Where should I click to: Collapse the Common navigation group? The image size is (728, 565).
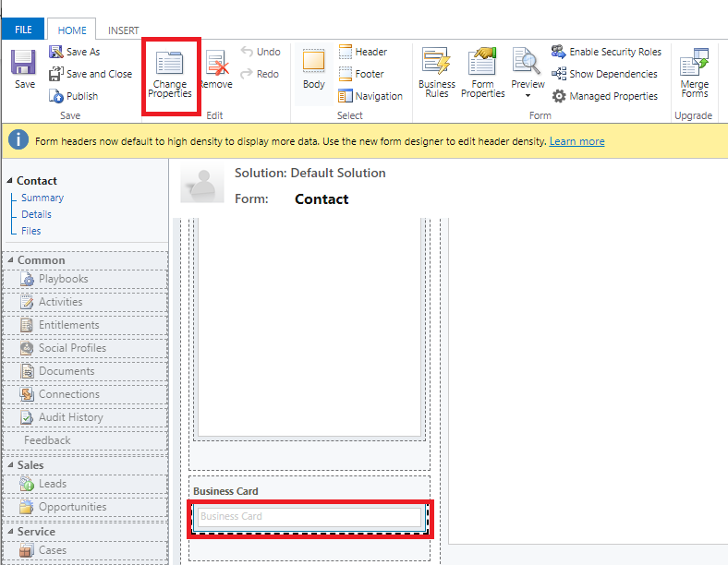11,259
